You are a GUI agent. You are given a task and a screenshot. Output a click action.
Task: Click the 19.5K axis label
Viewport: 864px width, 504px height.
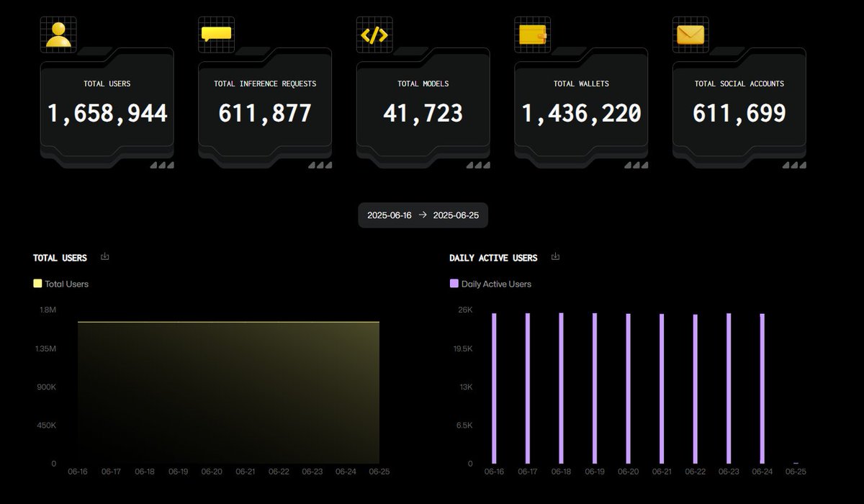pyautogui.click(x=462, y=348)
